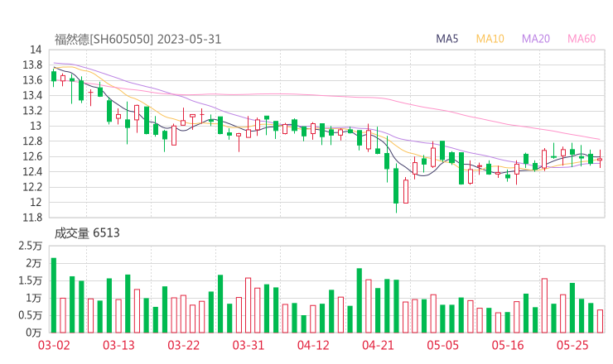Click the 14 price axis label
613x364 pixels.
pyautogui.click(x=36, y=50)
